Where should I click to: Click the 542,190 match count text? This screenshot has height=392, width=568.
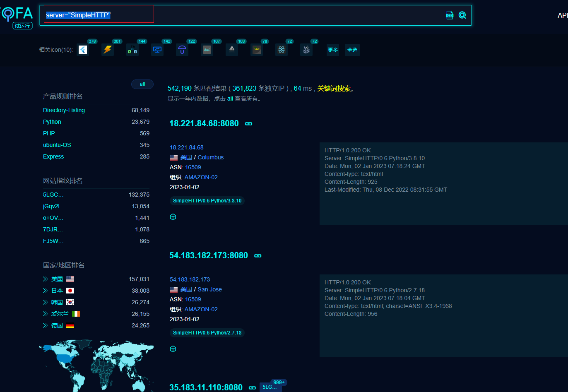pos(180,89)
